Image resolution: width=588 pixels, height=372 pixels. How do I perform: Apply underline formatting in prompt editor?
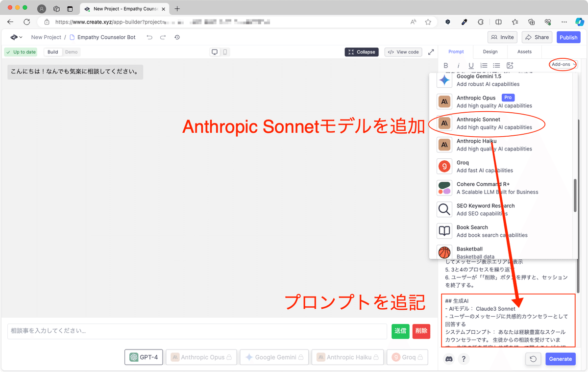pyautogui.click(x=471, y=65)
